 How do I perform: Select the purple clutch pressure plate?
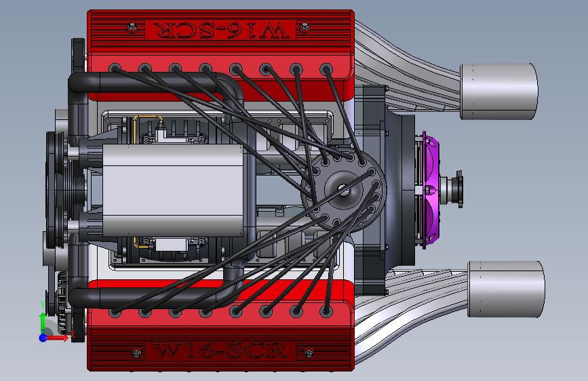[x=431, y=190]
